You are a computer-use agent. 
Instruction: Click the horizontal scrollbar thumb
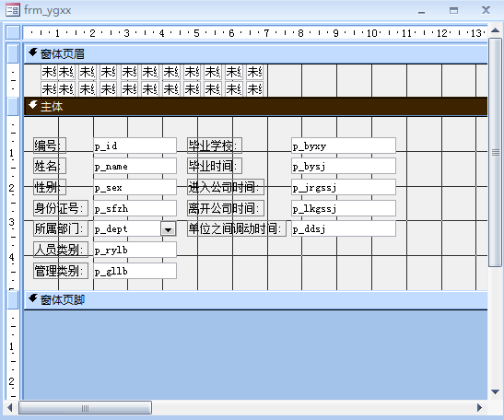click(x=85, y=408)
